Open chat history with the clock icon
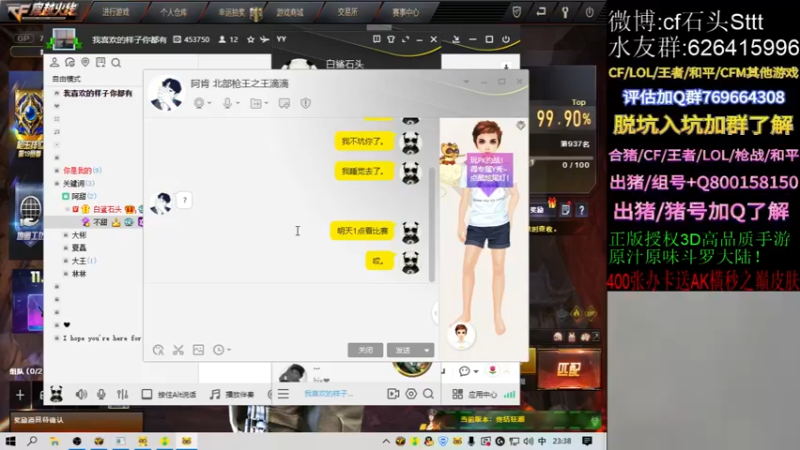800x450 pixels. [218, 349]
